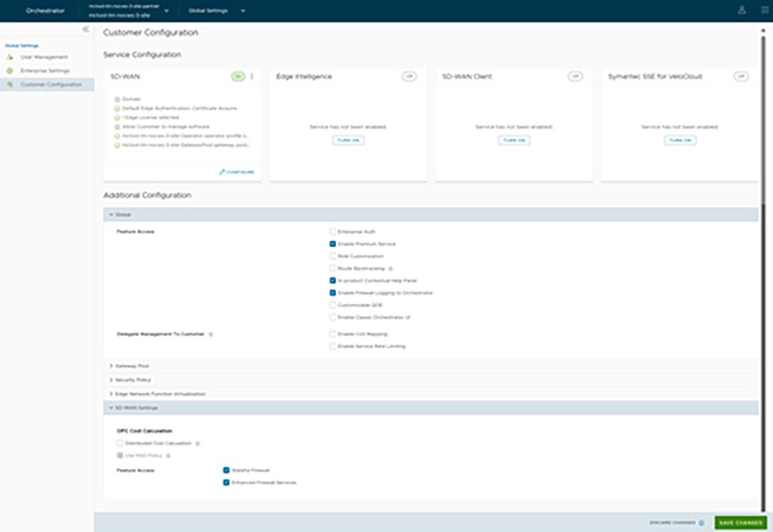Open the Global Settings dropdown in header

click(x=216, y=11)
